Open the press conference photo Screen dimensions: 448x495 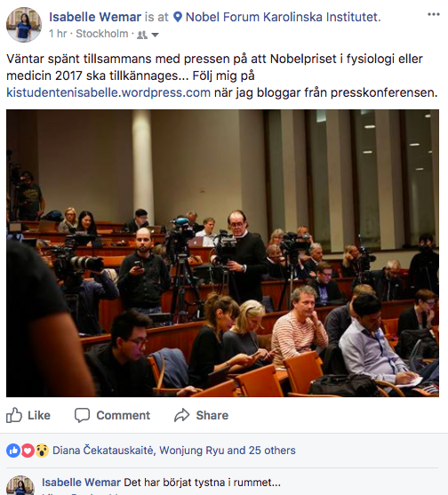pos(222,253)
